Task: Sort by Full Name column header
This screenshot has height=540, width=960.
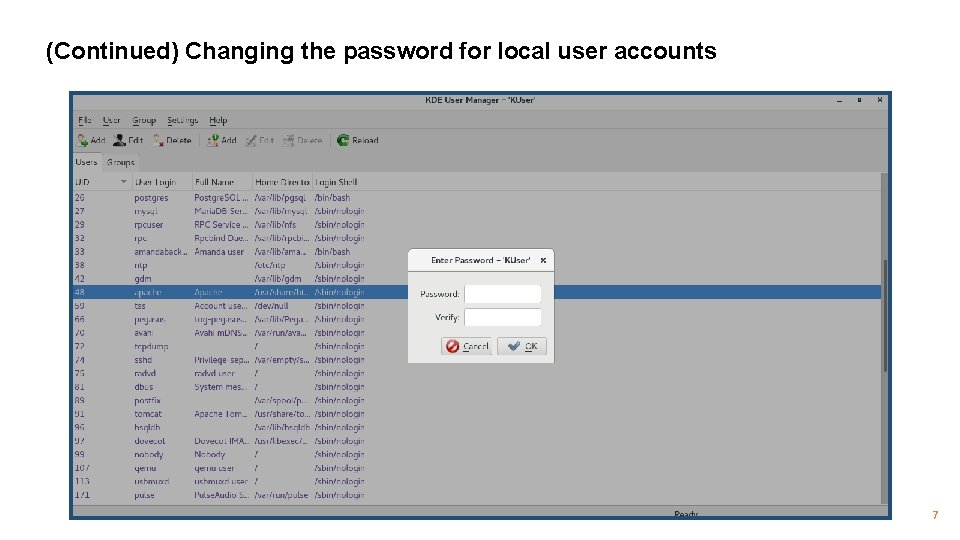Action: (x=222, y=182)
